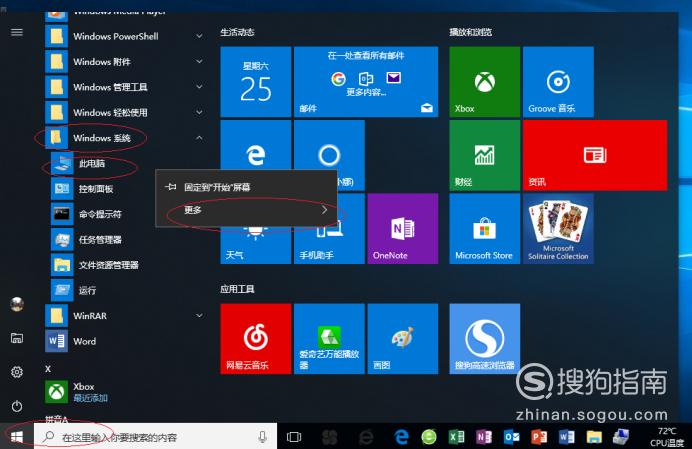Image resolution: width=692 pixels, height=449 pixels.
Task: Open the Settings gear in Start sidebar
Action: click(17, 372)
